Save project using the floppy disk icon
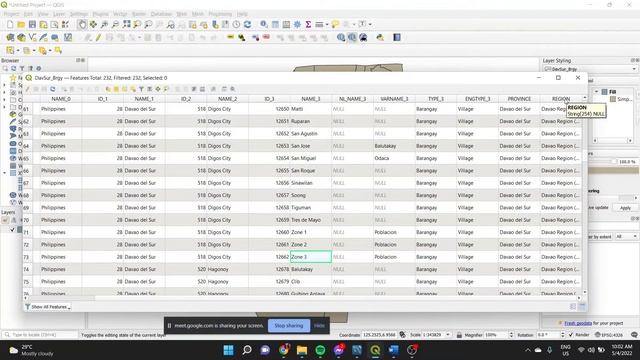Viewport: 640px width, 360px height. point(32,24)
